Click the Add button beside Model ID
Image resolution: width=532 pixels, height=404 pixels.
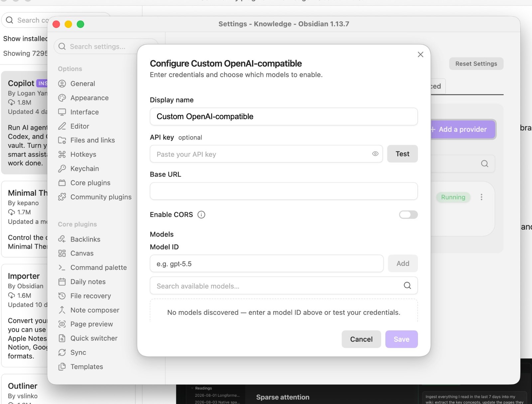403,264
